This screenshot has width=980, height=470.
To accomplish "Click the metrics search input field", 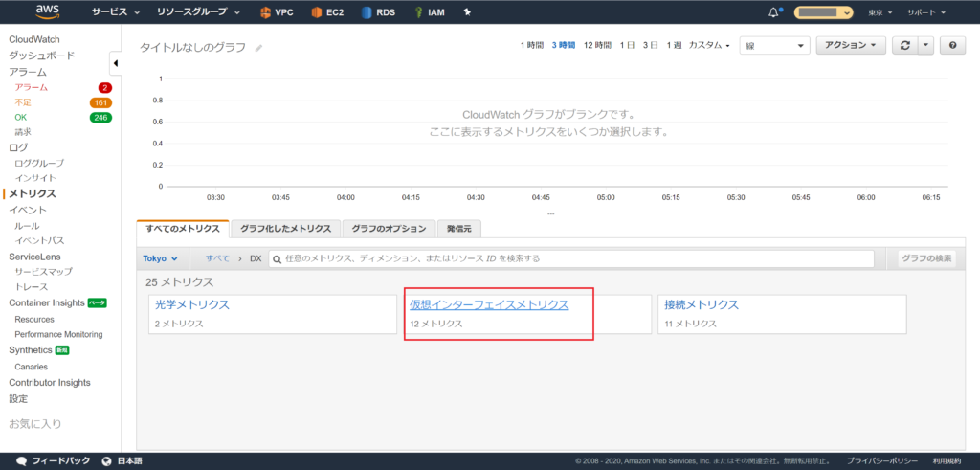I will tap(571, 258).
